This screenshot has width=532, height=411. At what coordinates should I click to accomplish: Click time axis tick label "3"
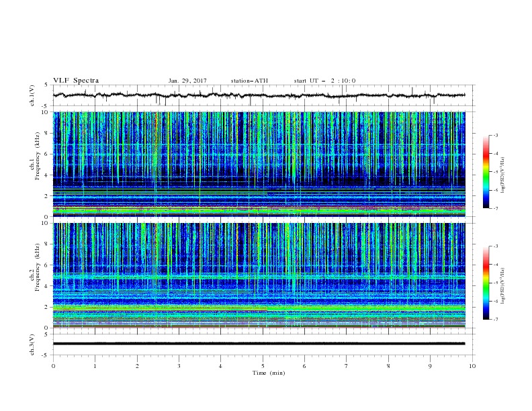(179, 366)
